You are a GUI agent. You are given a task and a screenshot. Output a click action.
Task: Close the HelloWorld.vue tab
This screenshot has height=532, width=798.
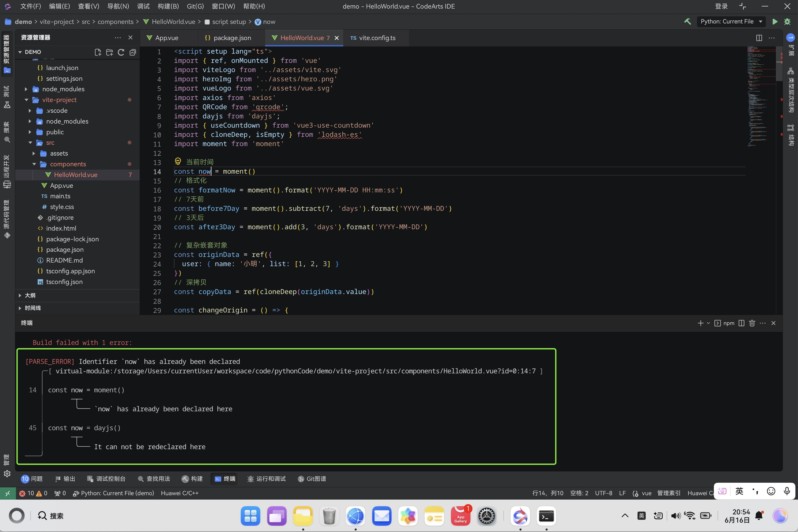coord(337,38)
